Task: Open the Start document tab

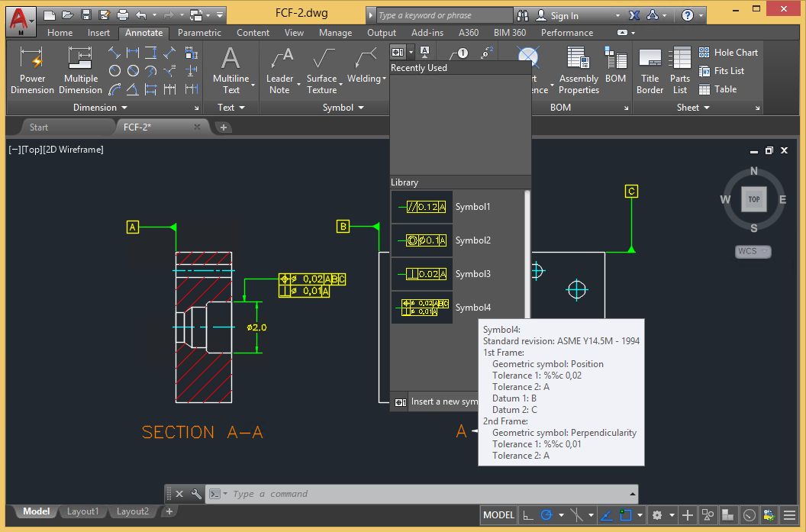Action: 39,127
